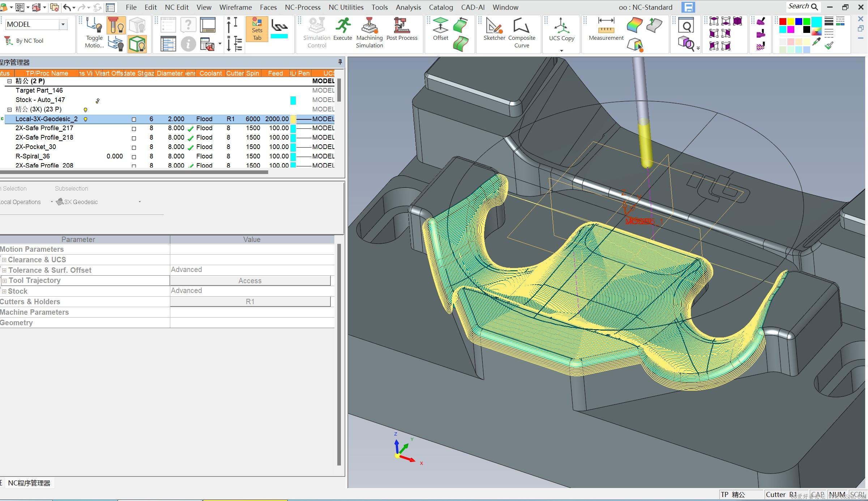Open the Post Process tool
This screenshot has width=868, height=501.
coord(402,29)
